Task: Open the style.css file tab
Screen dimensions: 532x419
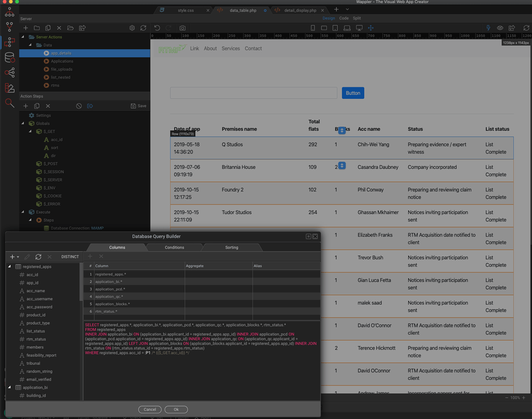Action: [185, 10]
